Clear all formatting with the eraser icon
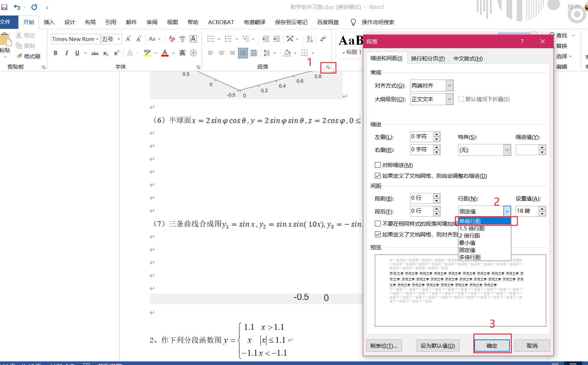The width and height of the screenshot is (588, 365). click(x=172, y=39)
